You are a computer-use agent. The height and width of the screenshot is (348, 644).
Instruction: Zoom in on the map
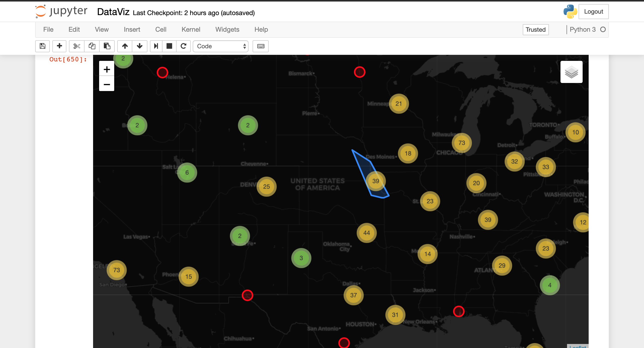pos(107,69)
